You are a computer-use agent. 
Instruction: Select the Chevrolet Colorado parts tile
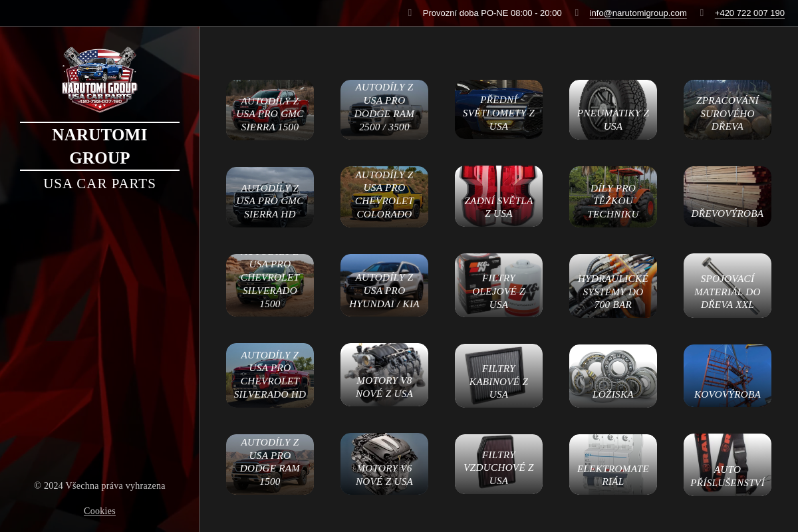click(x=384, y=197)
